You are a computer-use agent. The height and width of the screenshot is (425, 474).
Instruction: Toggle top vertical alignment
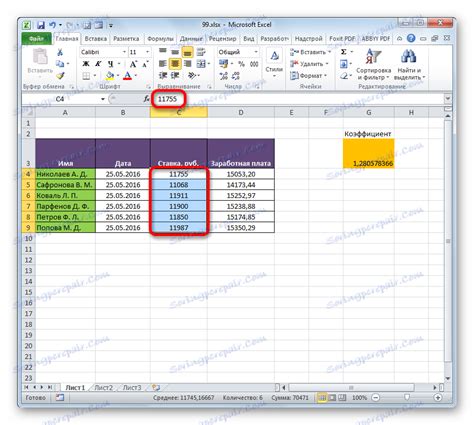pyautogui.click(x=163, y=52)
